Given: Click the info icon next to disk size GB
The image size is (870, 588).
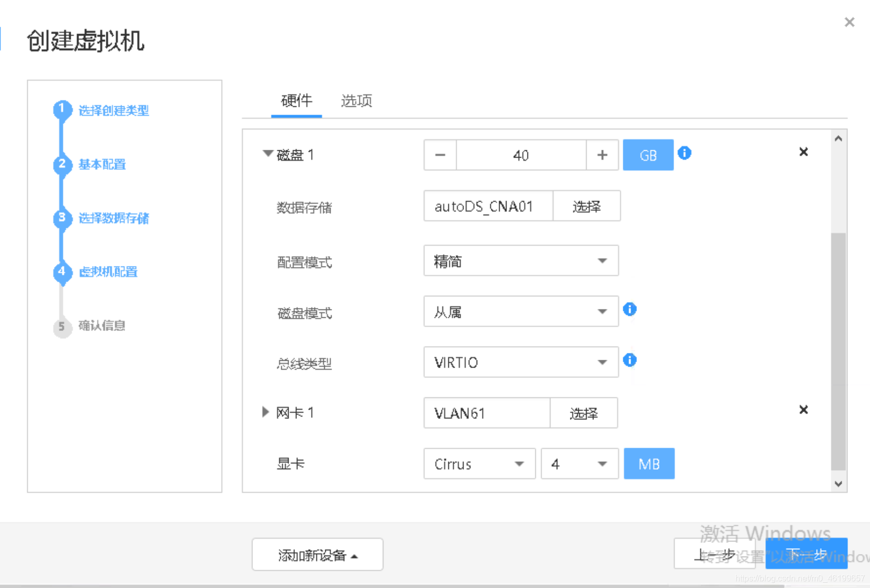Looking at the screenshot, I should [684, 153].
